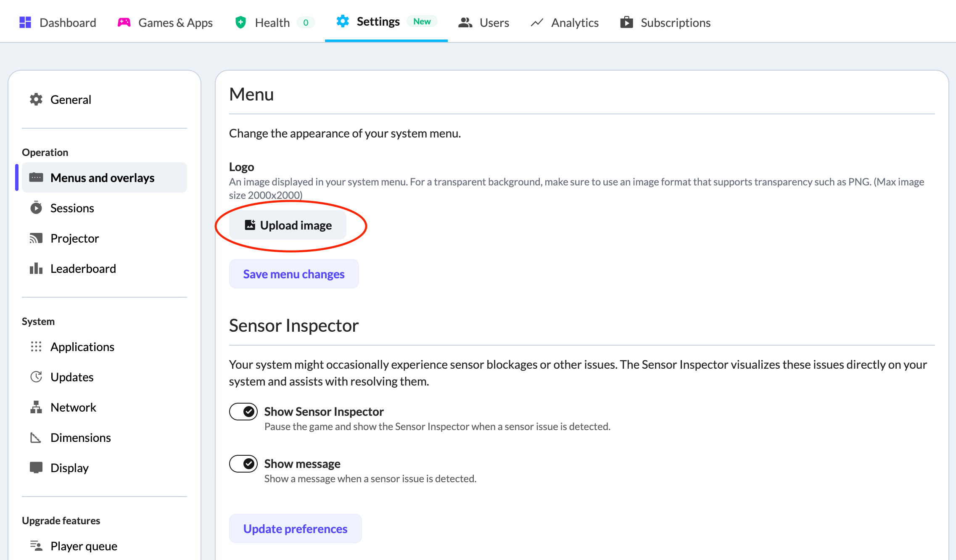This screenshot has height=560, width=956.
Task: Click the Health shield icon
Action: [x=240, y=23]
